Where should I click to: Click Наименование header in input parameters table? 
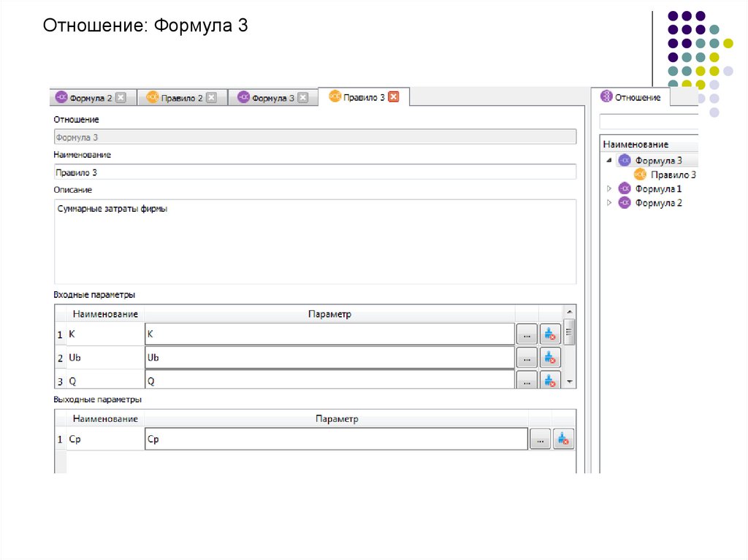click(x=105, y=314)
